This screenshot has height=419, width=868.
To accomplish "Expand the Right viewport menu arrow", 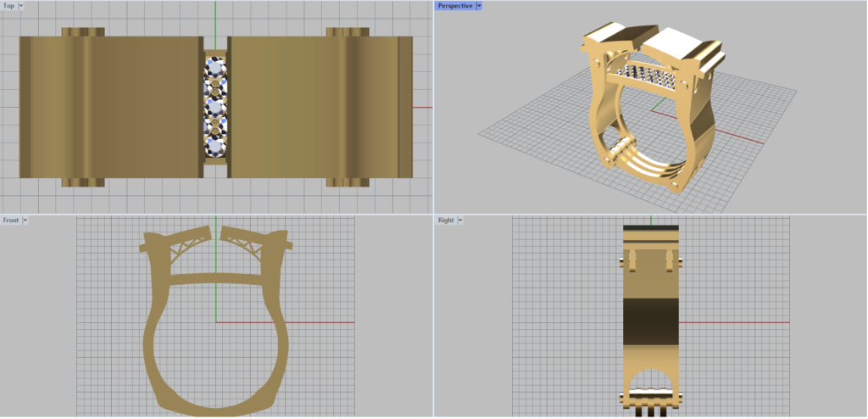I will [x=459, y=220].
